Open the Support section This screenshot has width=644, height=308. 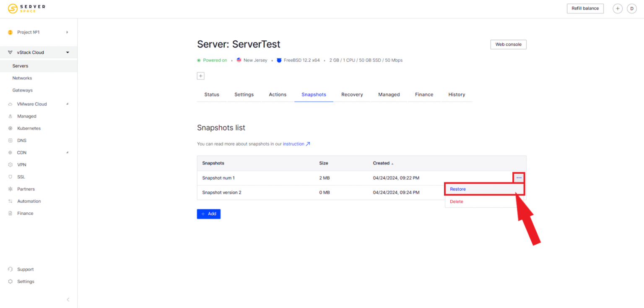tap(26, 269)
